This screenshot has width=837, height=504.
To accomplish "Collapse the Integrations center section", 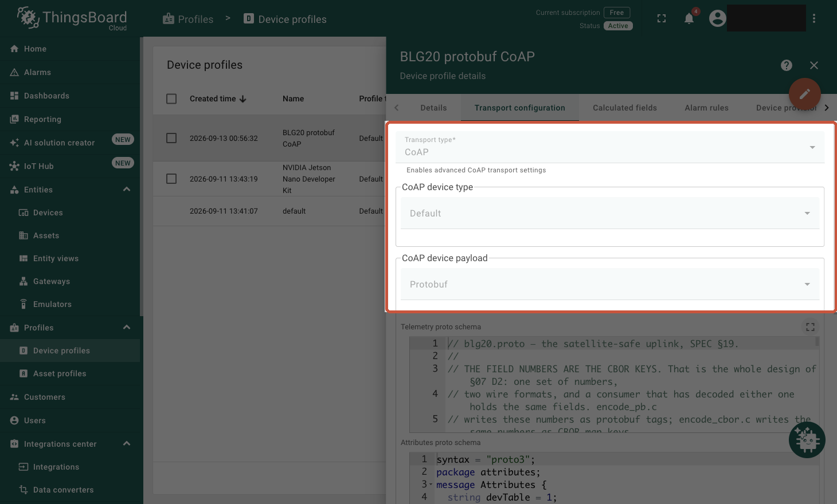I will [x=127, y=444].
